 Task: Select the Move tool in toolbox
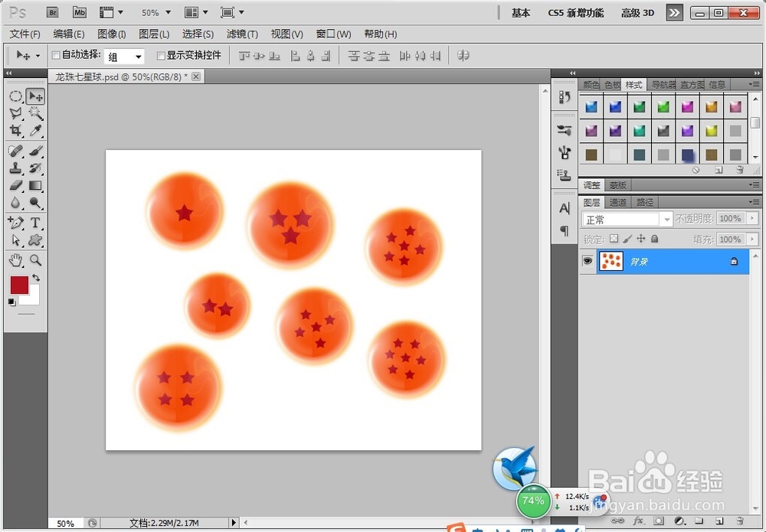point(35,96)
